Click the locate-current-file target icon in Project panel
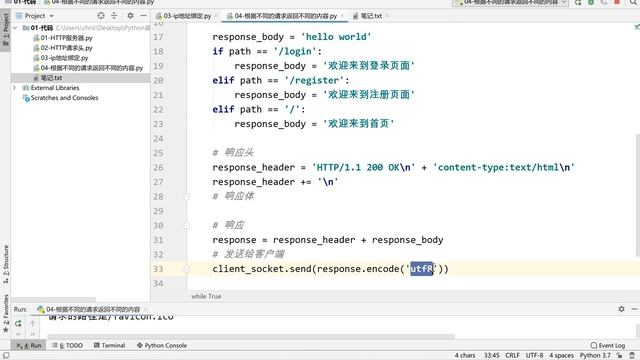 tap(101, 16)
